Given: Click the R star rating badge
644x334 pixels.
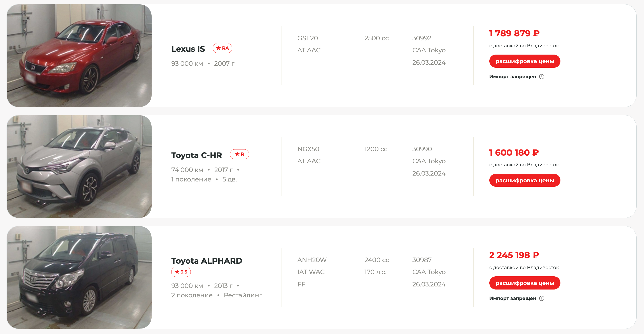Looking at the screenshot, I should pos(239,154).
